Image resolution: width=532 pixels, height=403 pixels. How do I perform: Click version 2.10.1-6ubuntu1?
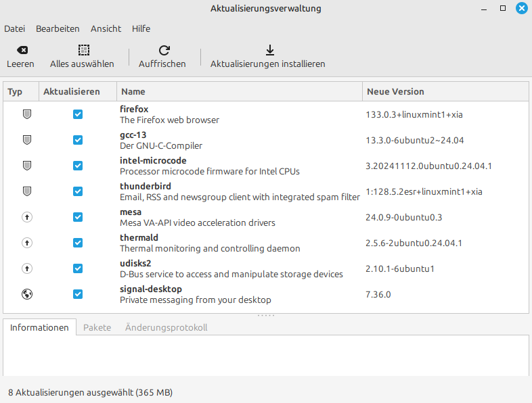point(400,269)
